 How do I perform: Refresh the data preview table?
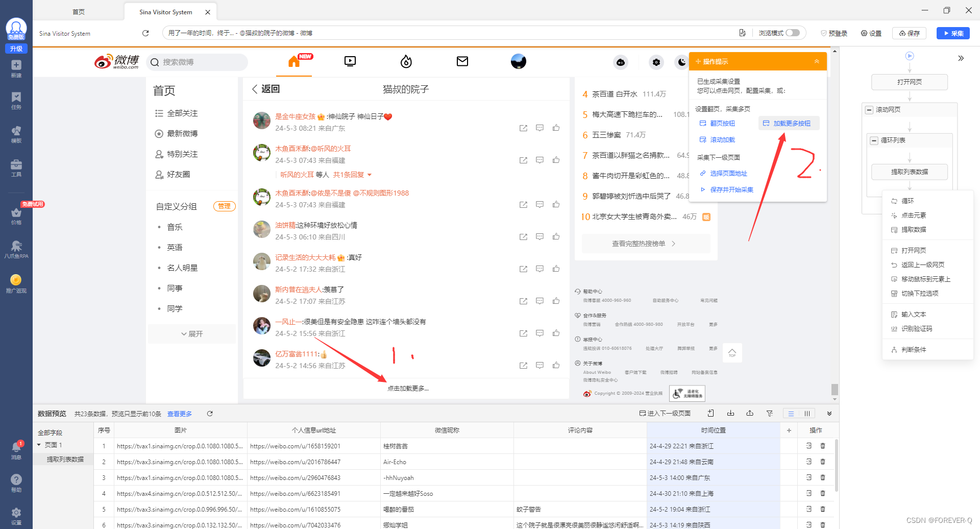[210, 414]
